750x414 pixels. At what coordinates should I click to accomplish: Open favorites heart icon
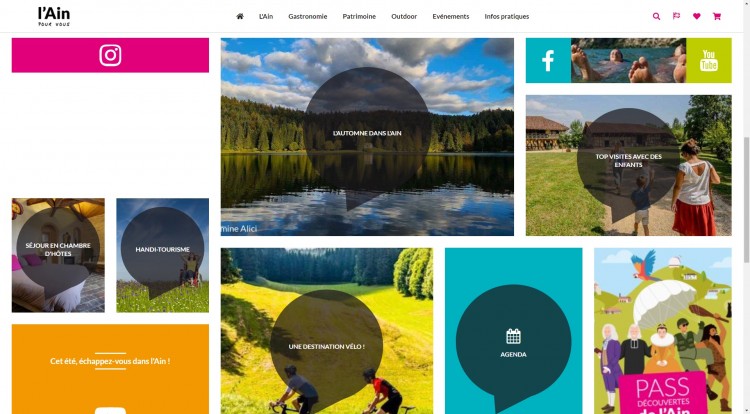click(696, 16)
